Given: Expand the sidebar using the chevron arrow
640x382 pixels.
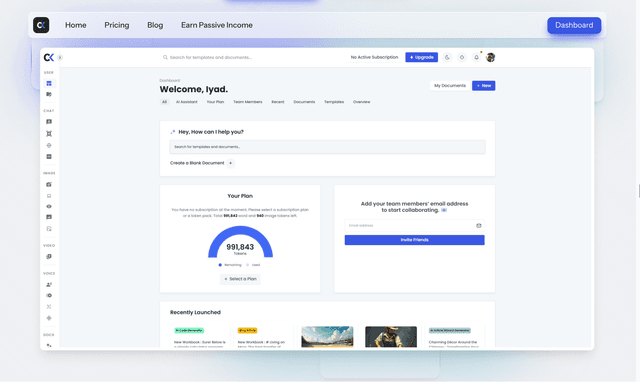Looking at the screenshot, I should point(60,58).
